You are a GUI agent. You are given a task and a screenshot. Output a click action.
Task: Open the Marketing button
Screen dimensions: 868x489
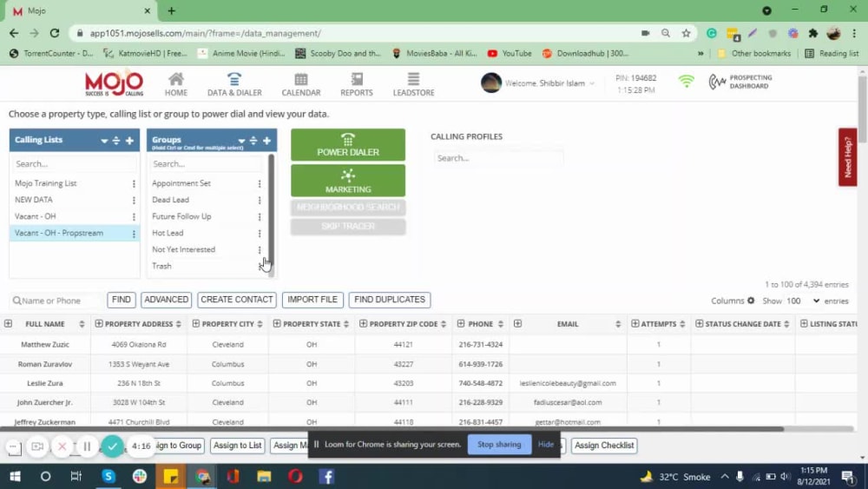(348, 181)
